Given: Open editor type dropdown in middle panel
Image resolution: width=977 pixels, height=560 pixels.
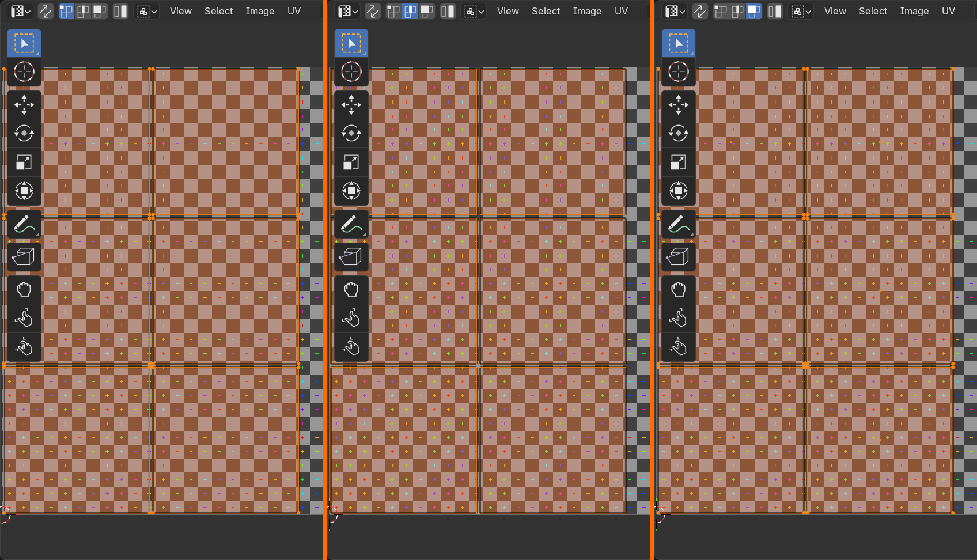Looking at the screenshot, I should point(348,11).
